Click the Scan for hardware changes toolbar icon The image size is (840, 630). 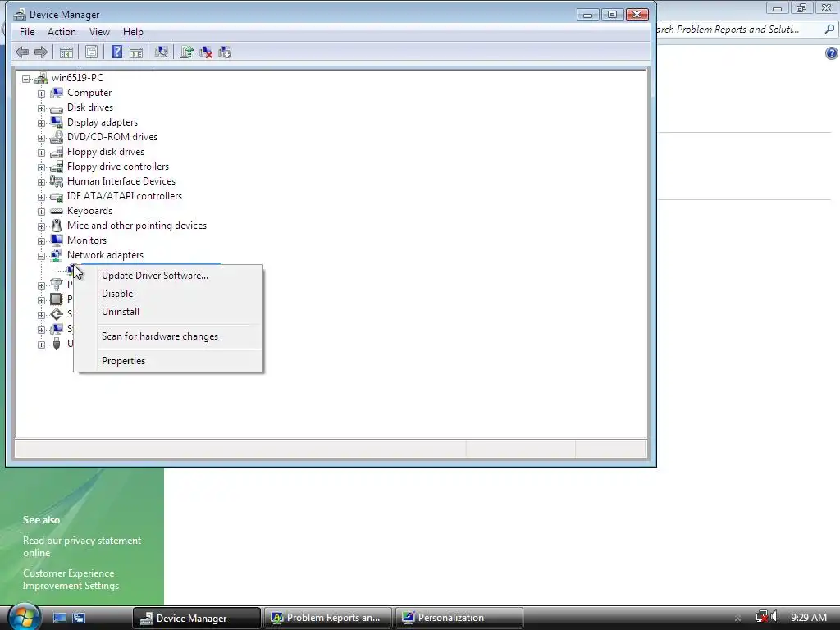(162, 52)
